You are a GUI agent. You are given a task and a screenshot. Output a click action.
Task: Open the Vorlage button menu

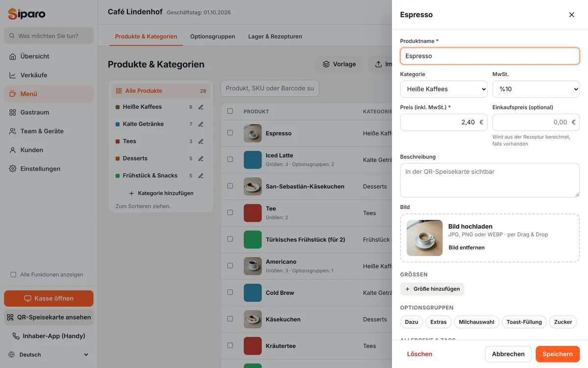339,64
